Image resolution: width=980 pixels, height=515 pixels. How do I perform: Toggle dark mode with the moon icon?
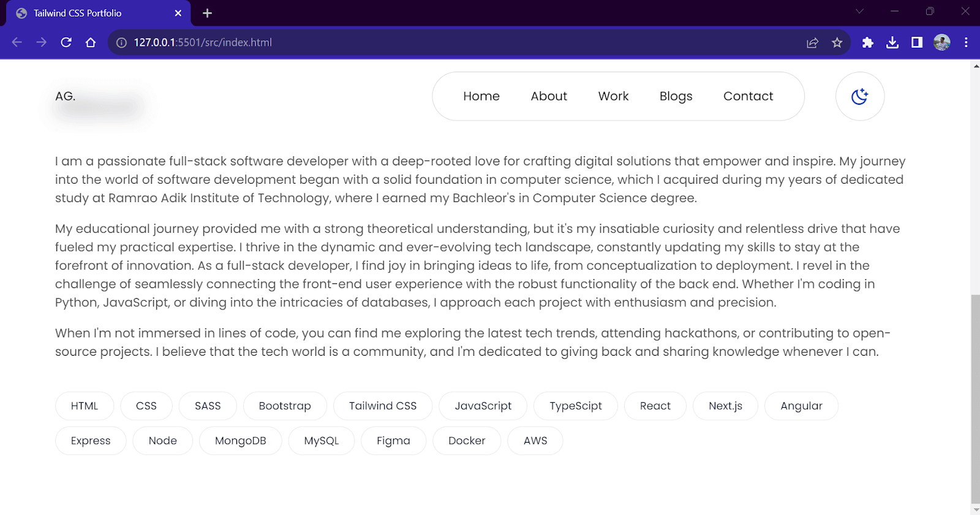tap(860, 96)
